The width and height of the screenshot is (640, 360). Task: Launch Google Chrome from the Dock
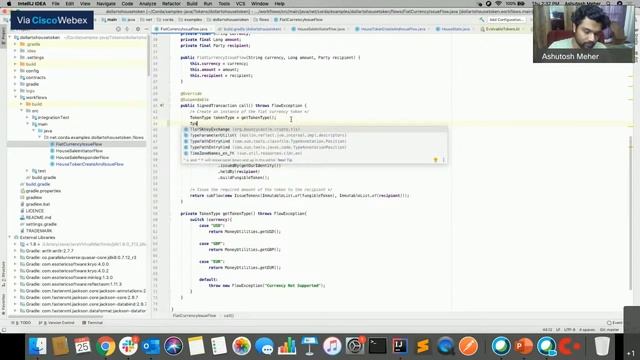coord(106,346)
